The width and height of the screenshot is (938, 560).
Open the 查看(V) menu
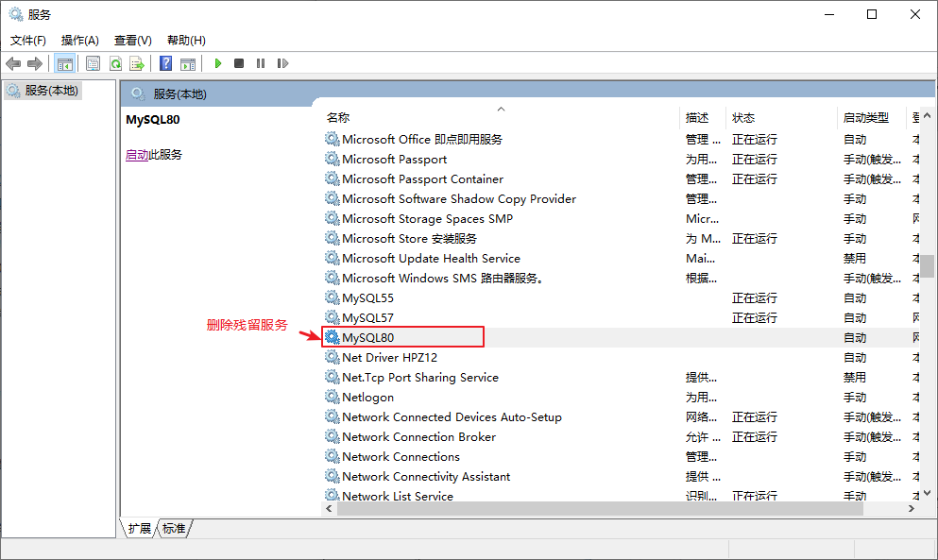click(x=133, y=40)
